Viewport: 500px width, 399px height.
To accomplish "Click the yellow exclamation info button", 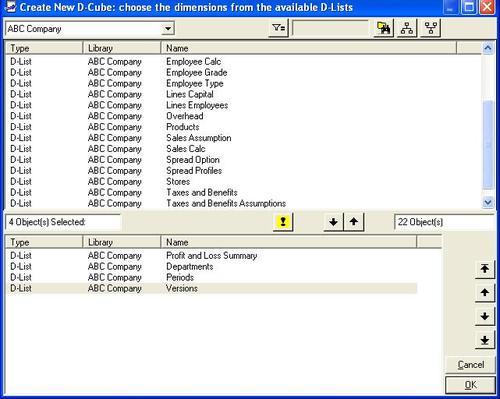I will pos(283,222).
